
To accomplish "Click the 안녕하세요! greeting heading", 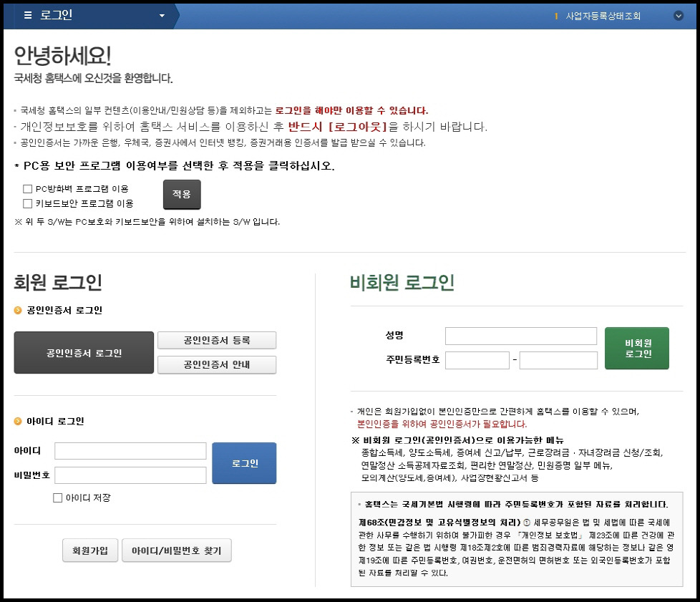I will tap(62, 56).
